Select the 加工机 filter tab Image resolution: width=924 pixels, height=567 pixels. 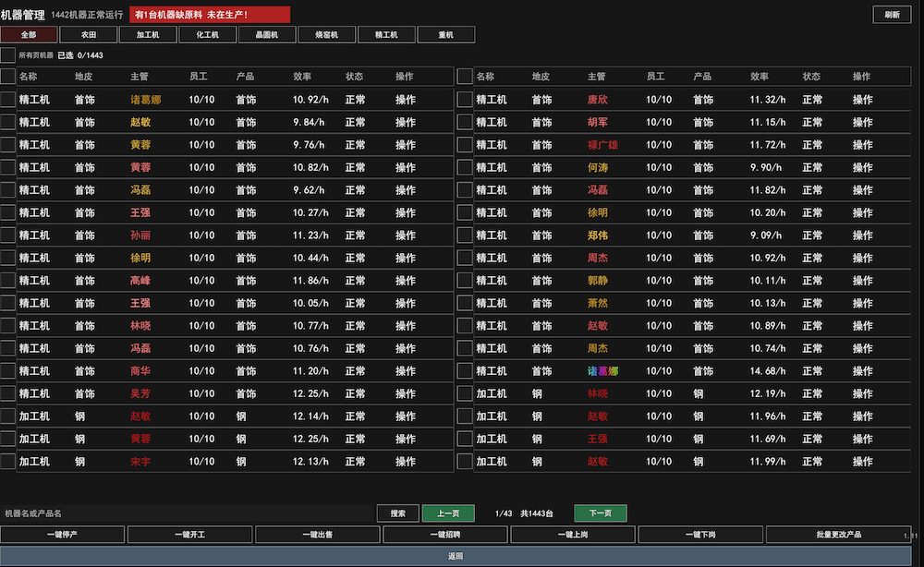coord(148,35)
